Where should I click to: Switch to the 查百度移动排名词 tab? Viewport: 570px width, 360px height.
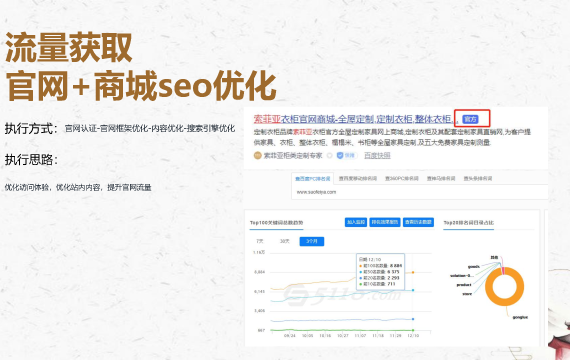point(358,179)
